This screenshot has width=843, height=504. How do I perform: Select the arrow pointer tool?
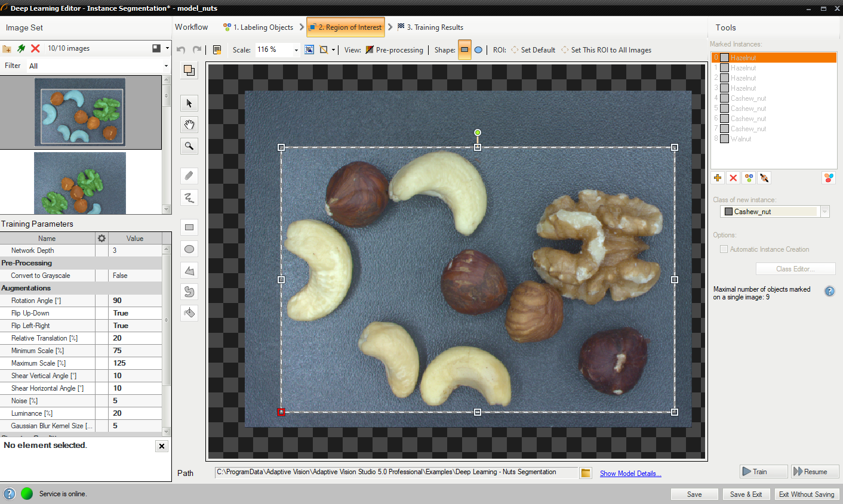click(x=189, y=103)
